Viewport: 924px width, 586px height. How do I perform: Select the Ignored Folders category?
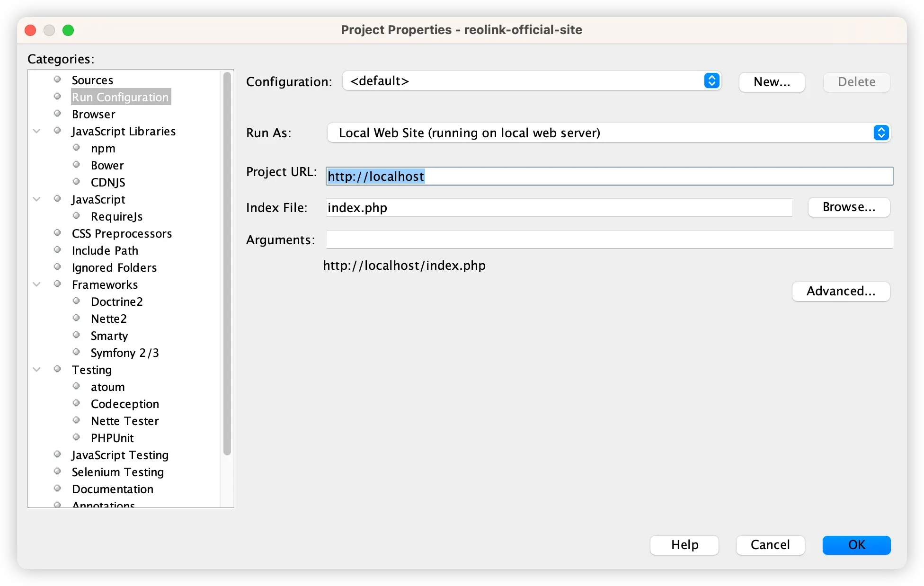(x=114, y=267)
